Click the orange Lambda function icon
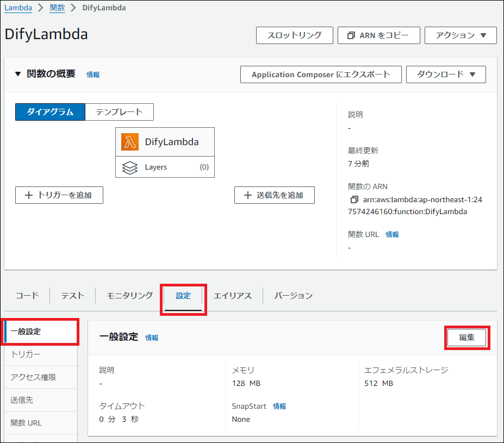The width and height of the screenshot is (504, 443). (x=130, y=142)
